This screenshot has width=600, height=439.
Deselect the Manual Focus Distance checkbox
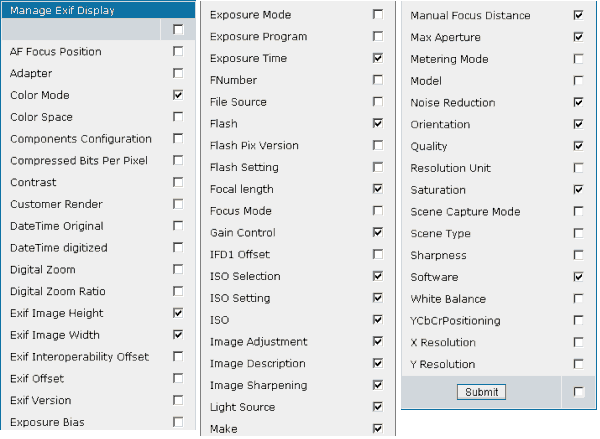coord(578,16)
